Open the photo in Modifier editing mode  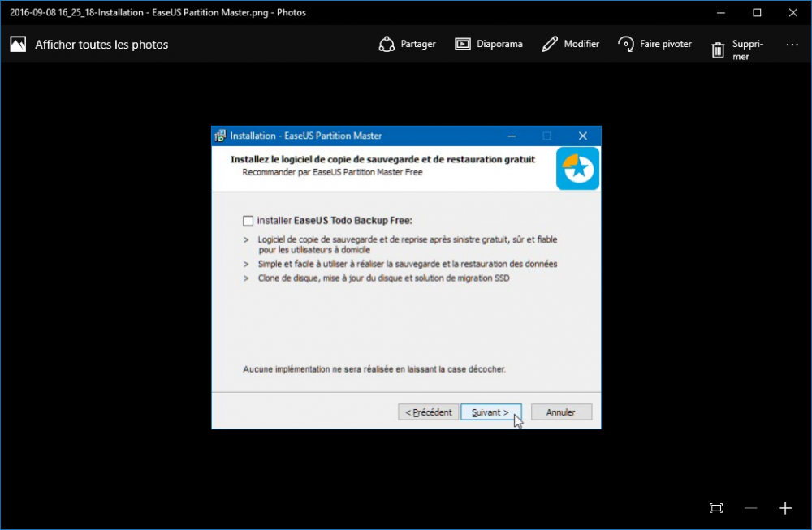point(570,44)
